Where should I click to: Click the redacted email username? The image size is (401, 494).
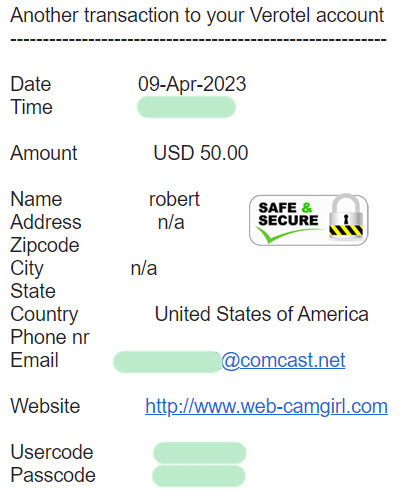[167, 362]
